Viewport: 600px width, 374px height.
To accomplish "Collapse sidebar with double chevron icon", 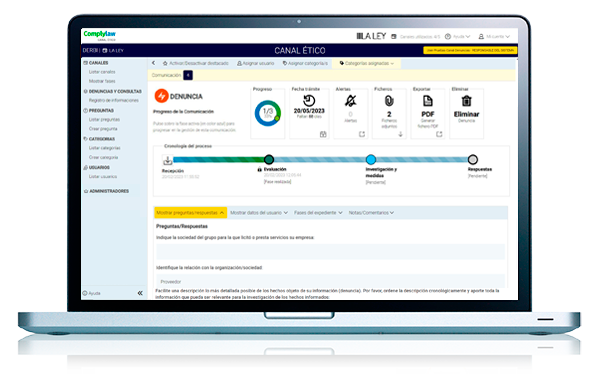I will pyautogui.click(x=140, y=293).
